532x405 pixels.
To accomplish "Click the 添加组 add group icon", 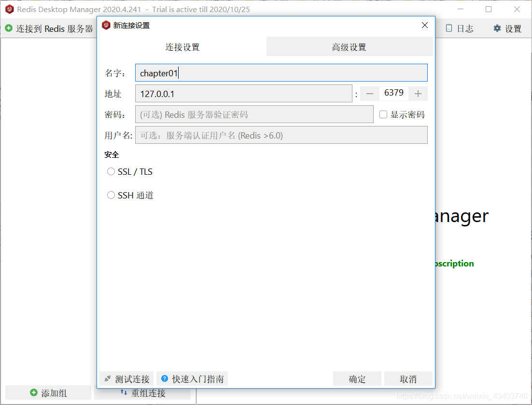I will pyautogui.click(x=34, y=392).
